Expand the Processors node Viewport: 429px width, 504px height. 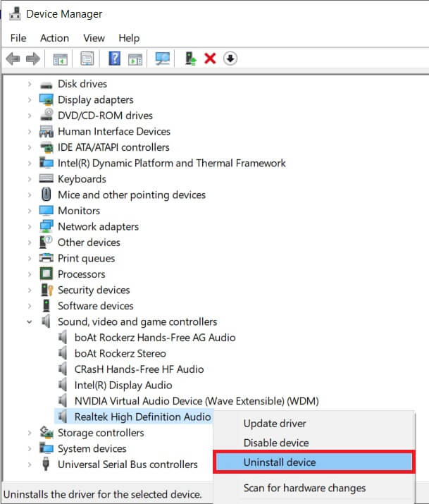pyautogui.click(x=30, y=274)
